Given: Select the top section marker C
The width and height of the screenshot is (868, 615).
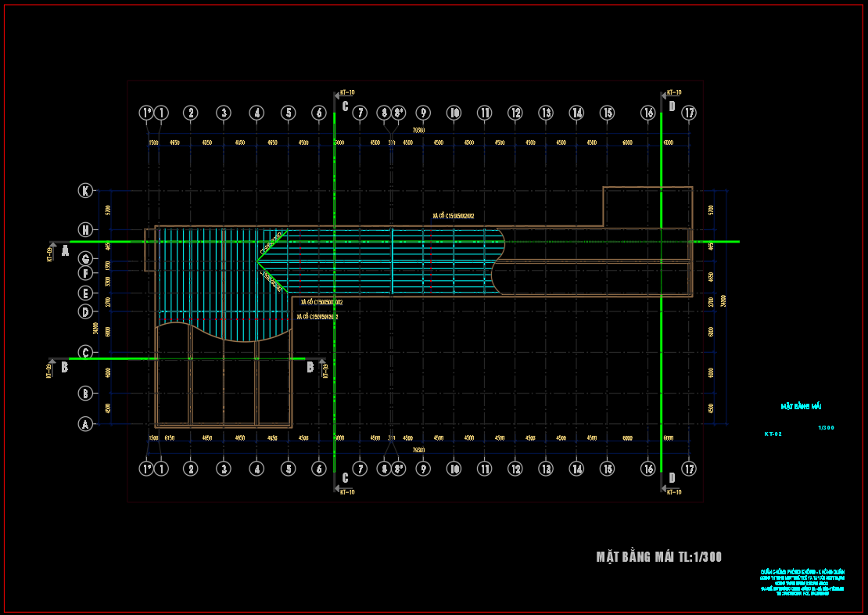Looking at the screenshot, I should tap(345, 106).
